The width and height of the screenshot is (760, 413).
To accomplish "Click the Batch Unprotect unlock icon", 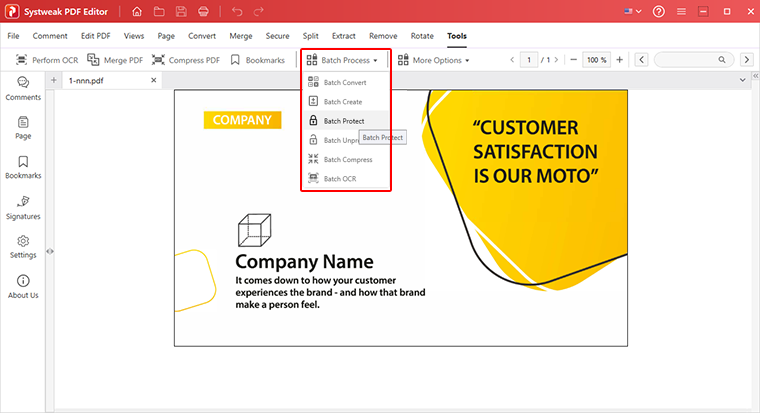I will click(314, 140).
